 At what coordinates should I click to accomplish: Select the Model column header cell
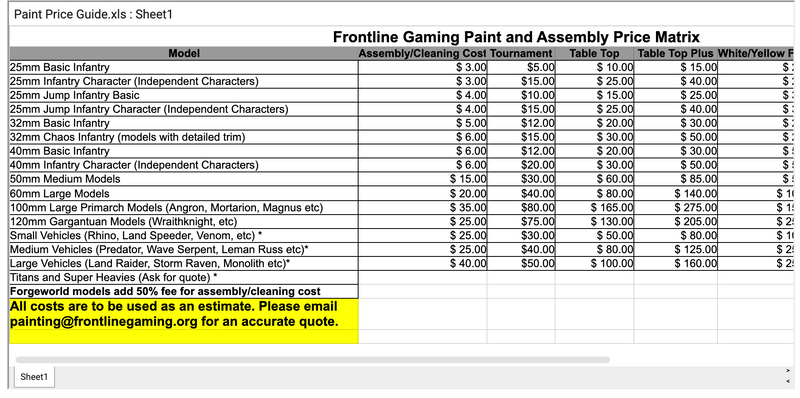pyautogui.click(x=184, y=54)
